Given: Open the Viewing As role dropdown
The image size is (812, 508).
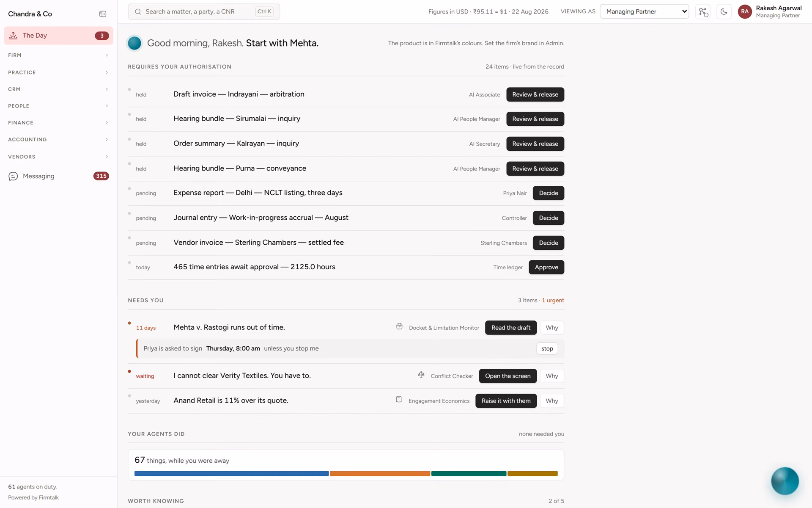Looking at the screenshot, I should click(644, 12).
